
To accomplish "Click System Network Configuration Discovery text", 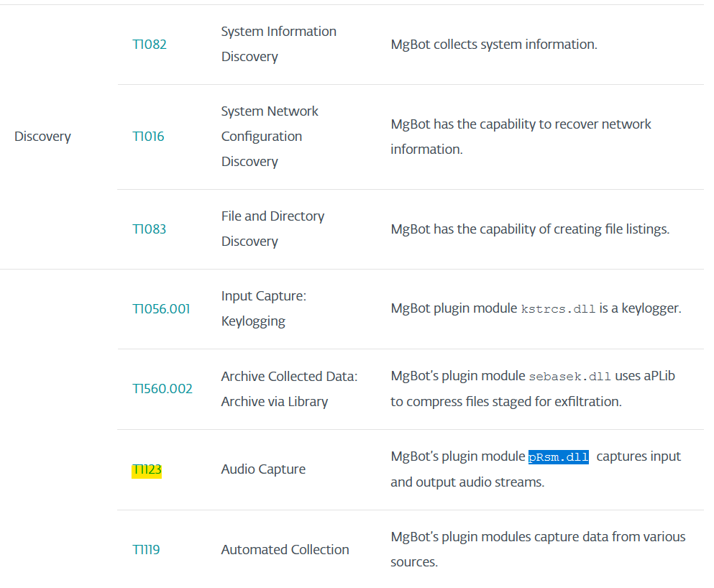I will pyautogui.click(x=270, y=136).
